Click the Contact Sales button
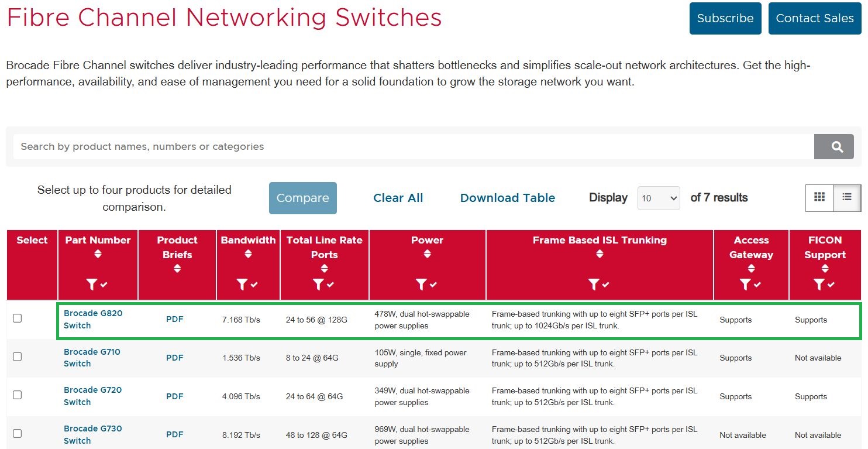The height and width of the screenshot is (449, 868). click(814, 18)
